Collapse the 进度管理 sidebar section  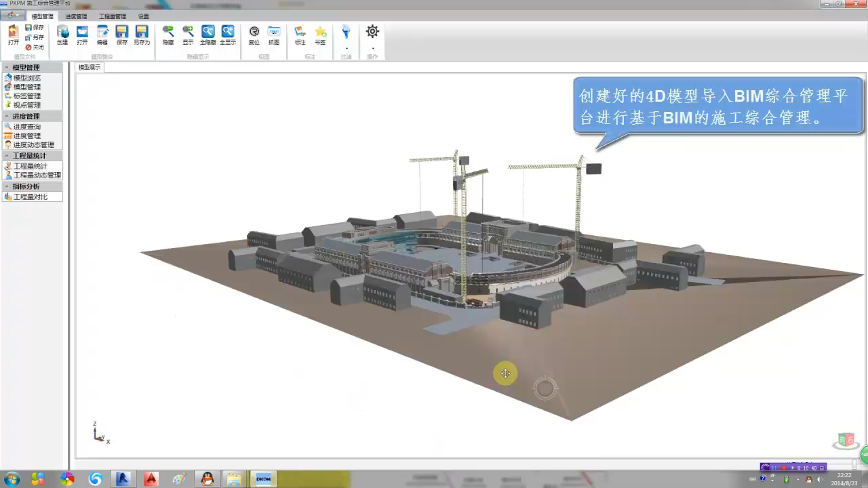(32, 117)
